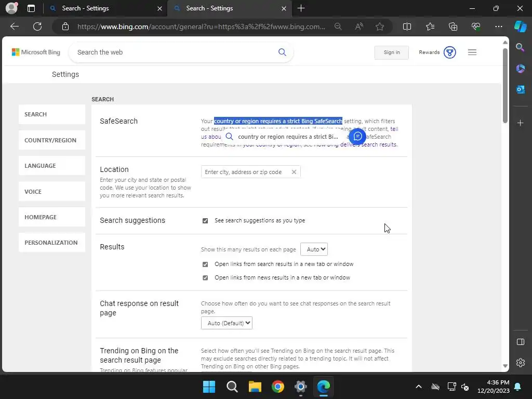This screenshot has width=532, height=399.
Task: View site information lock icon
Action: (65, 26)
